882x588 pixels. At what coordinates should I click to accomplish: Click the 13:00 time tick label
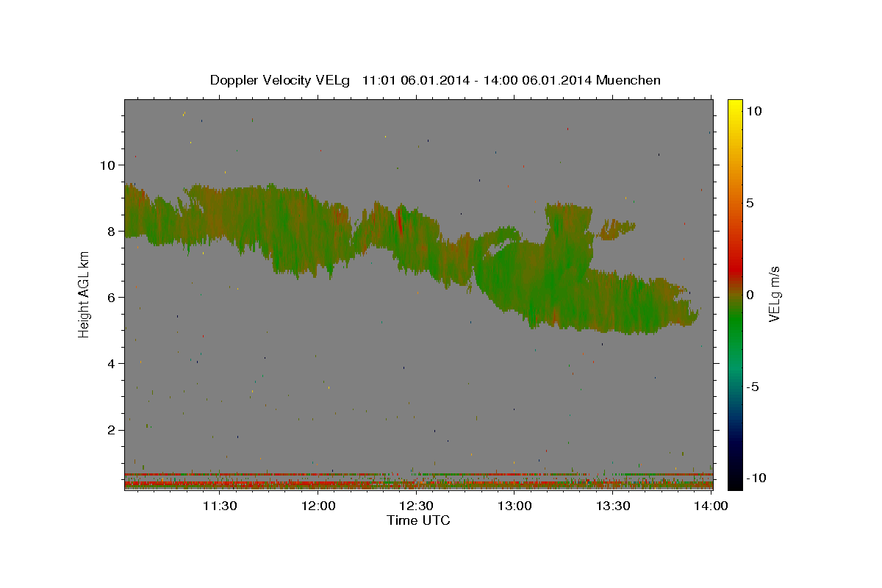coord(514,506)
